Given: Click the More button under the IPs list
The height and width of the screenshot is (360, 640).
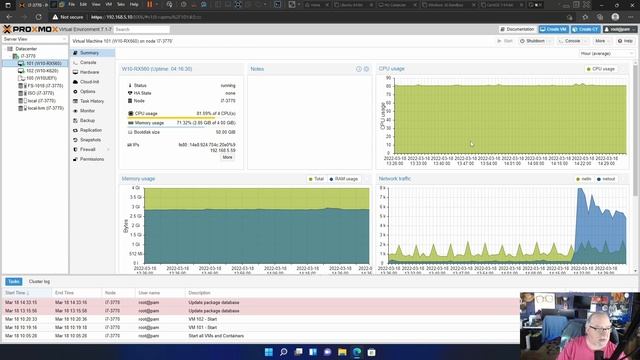Looking at the screenshot, I should tap(227, 158).
